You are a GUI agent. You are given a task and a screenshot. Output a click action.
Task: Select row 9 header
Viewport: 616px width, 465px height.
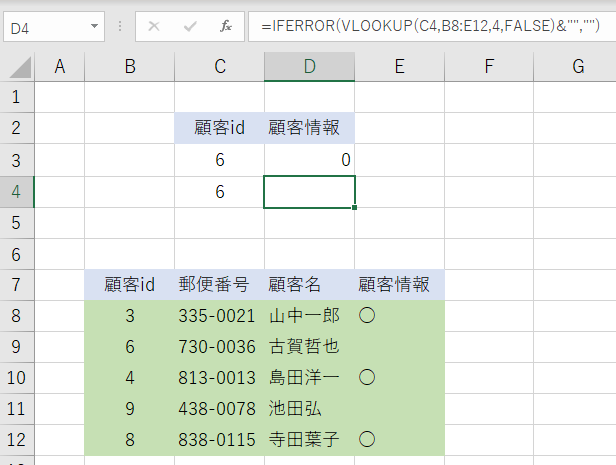[x=16, y=347]
